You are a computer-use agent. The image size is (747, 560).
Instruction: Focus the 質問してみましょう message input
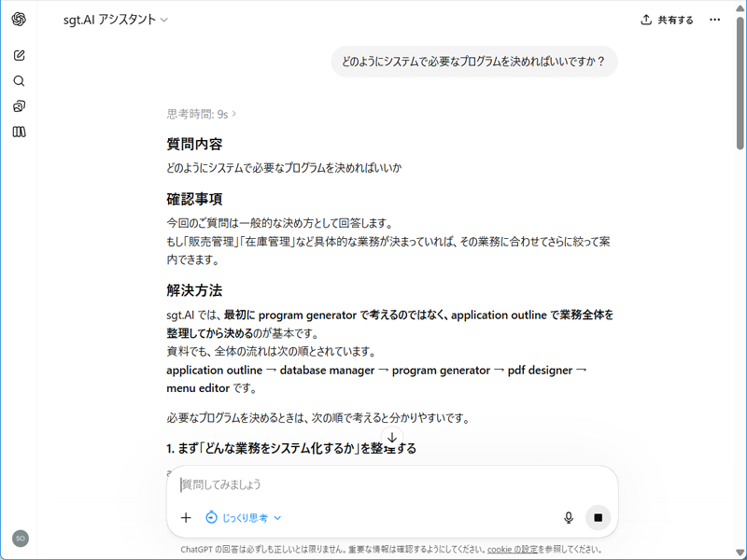tap(392, 484)
